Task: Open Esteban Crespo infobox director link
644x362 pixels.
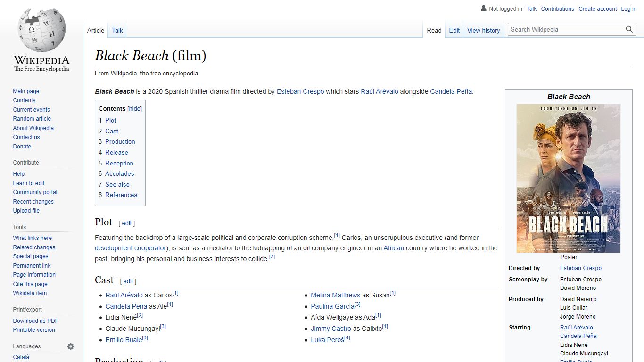Action: pos(581,268)
